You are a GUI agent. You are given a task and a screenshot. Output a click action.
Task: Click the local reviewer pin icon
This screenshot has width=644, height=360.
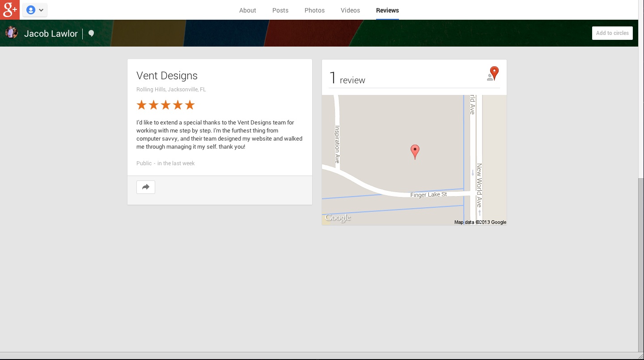493,74
